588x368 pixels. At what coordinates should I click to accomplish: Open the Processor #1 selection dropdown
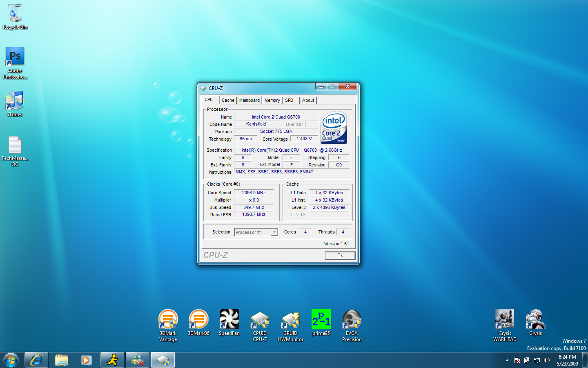[x=256, y=232]
